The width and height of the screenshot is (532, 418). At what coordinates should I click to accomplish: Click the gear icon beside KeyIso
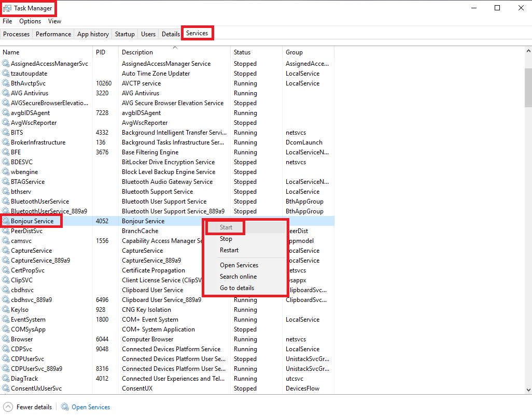point(5,310)
